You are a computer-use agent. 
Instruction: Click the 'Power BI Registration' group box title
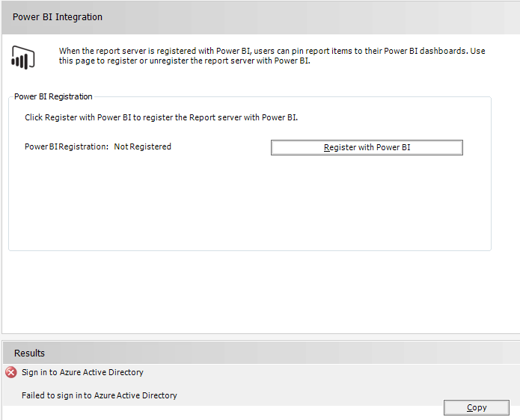53,96
